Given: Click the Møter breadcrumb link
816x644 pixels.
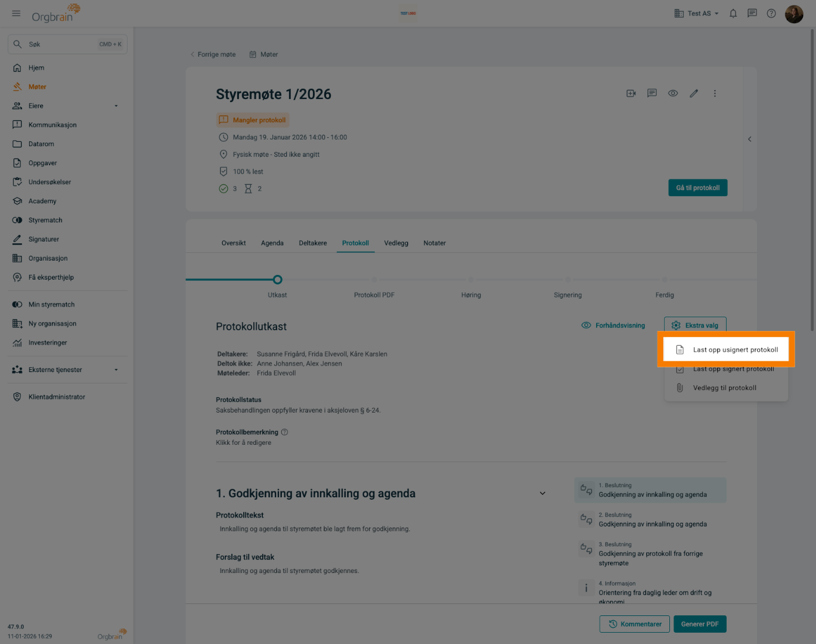Looking at the screenshot, I should tap(263, 54).
